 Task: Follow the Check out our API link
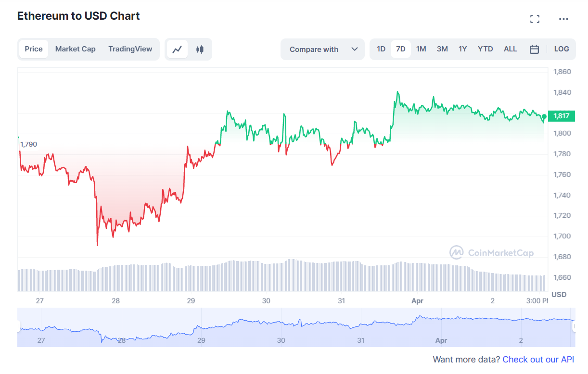click(538, 360)
